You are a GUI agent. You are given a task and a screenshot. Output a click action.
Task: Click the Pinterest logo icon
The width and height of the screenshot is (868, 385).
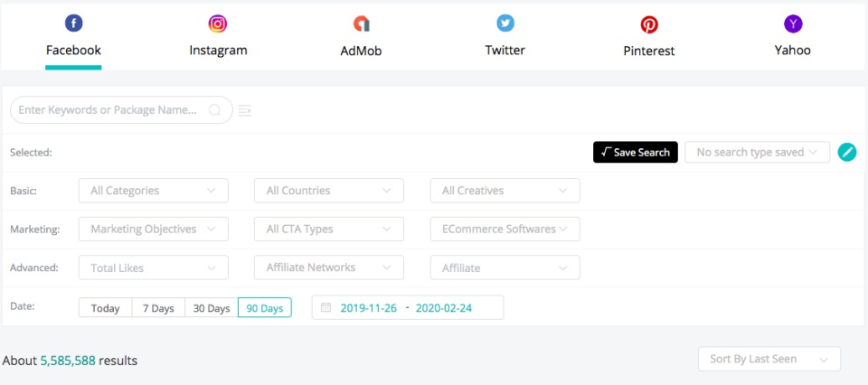649,24
